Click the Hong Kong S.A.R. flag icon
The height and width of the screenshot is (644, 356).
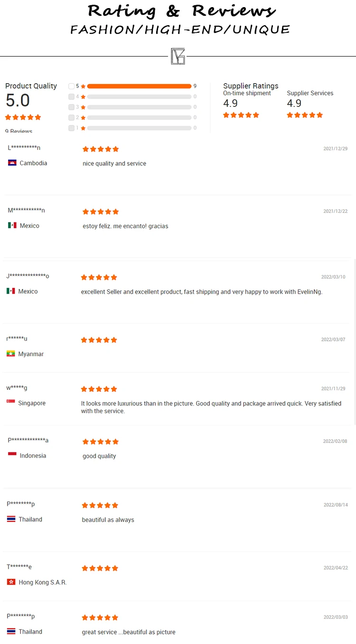click(x=11, y=582)
